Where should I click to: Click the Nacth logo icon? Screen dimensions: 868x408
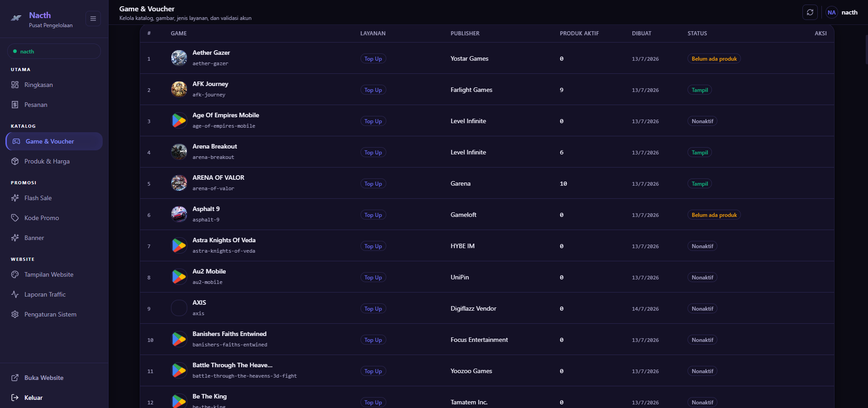[x=16, y=19]
